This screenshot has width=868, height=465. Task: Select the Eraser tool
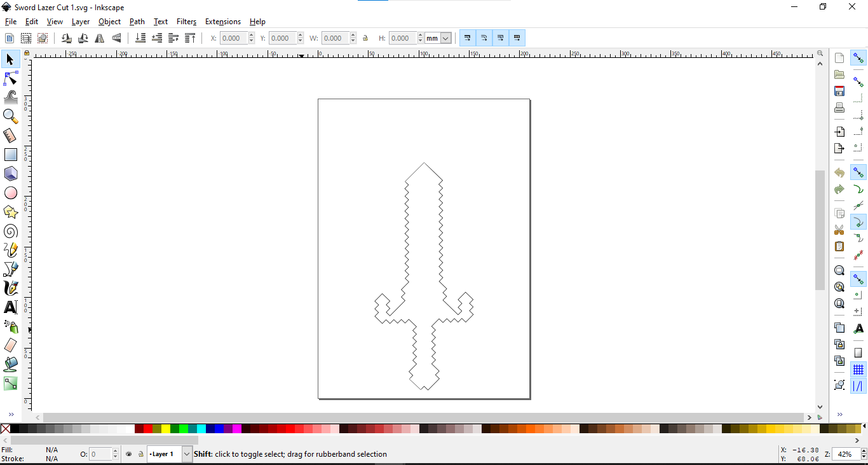pyautogui.click(x=10, y=345)
